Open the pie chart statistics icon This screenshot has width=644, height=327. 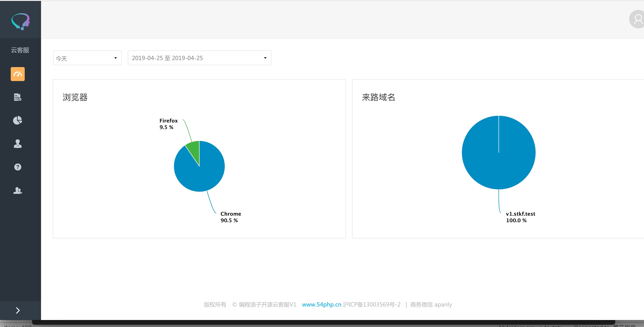(17, 120)
